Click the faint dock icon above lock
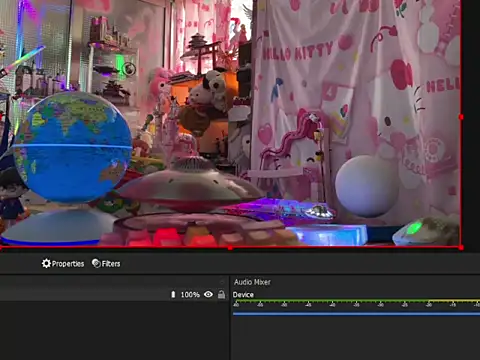Screen dimensions: 480x360 click(222, 282)
